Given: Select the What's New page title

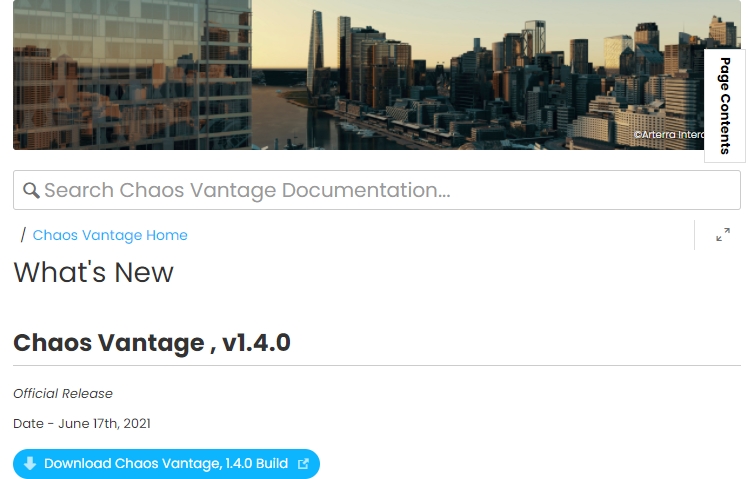Looking at the screenshot, I should click(93, 272).
